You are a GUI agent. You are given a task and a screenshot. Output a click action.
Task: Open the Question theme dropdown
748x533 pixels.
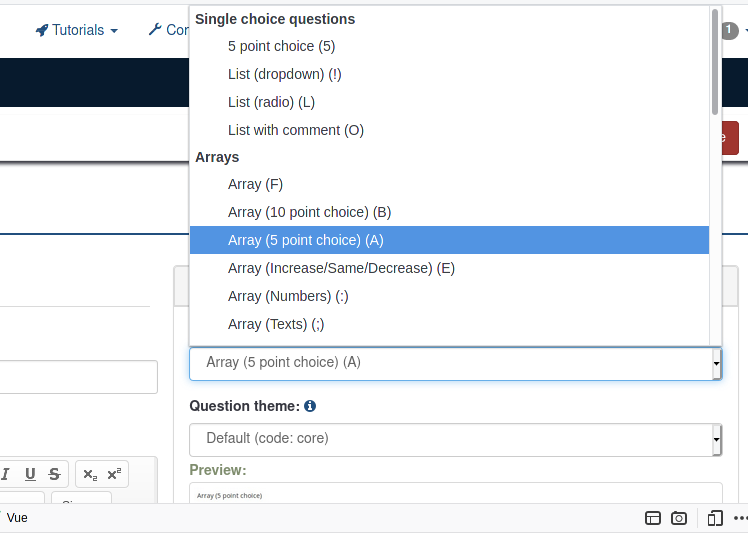point(455,439)
